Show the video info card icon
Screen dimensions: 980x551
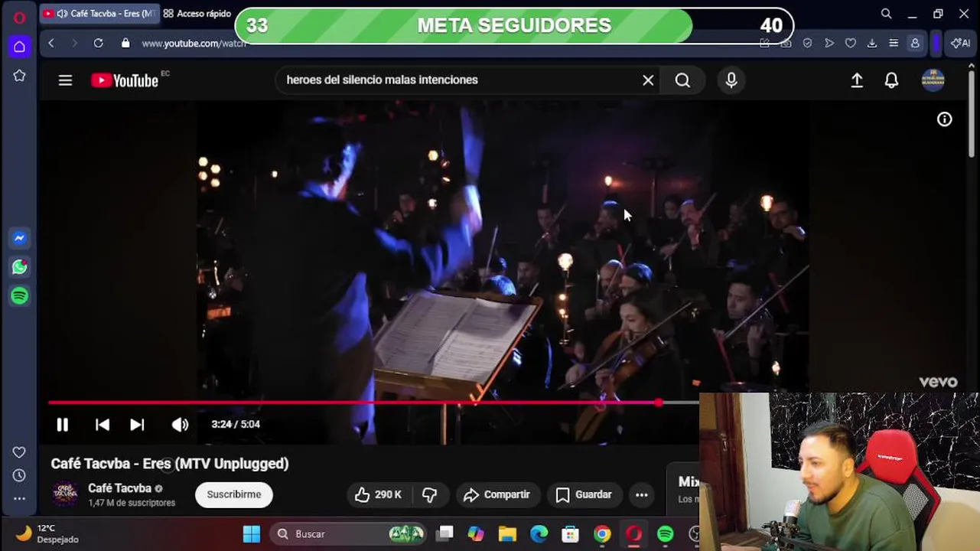(945, 119)
